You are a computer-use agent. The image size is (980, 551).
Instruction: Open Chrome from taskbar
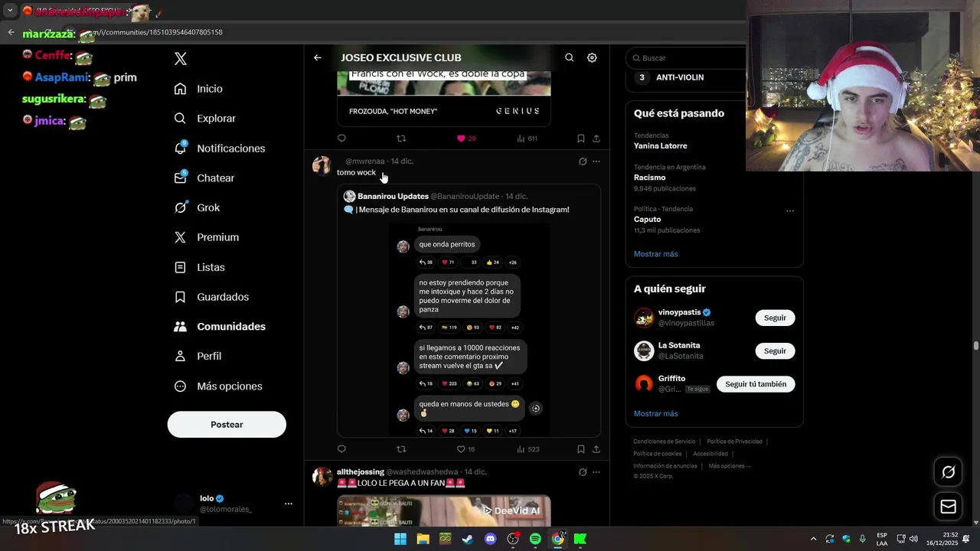coord(558,539)
